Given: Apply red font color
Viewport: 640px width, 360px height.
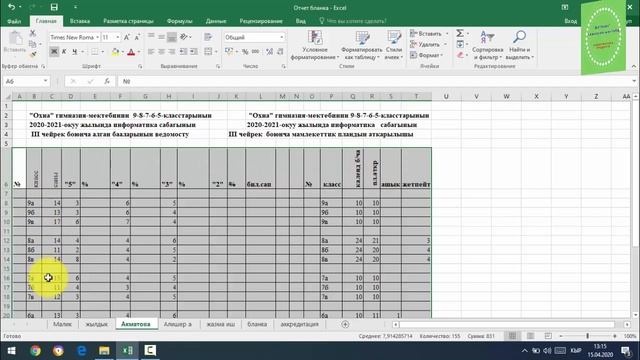Looking at the screenshot, I should tap(131, 52).
